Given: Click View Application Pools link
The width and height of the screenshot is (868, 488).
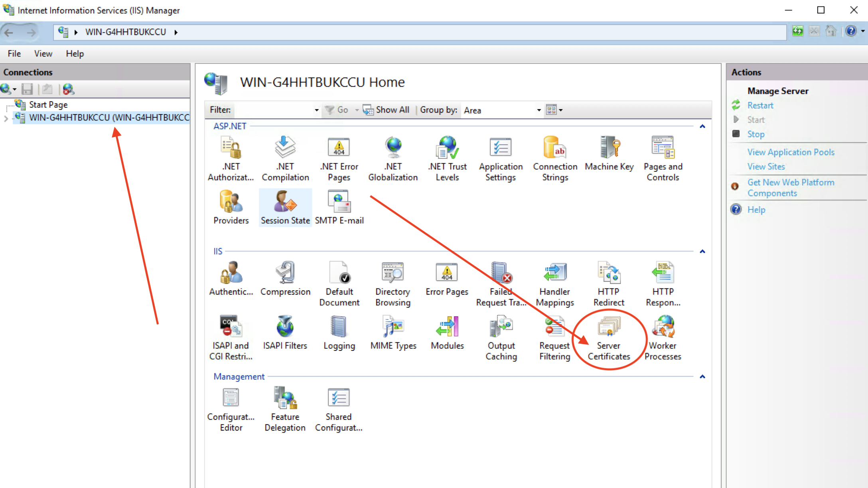Looking at the screenshot, I should pos(791,152).
